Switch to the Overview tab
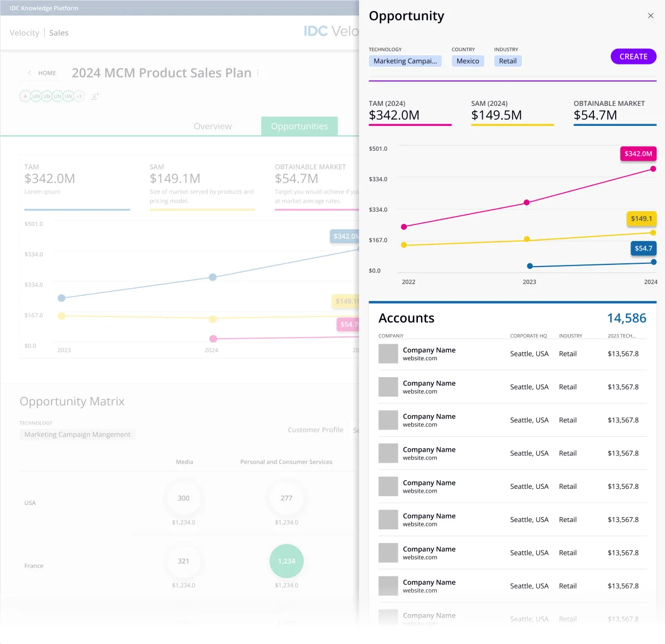This screenshot has width=665, height=644. pos(213,126)
